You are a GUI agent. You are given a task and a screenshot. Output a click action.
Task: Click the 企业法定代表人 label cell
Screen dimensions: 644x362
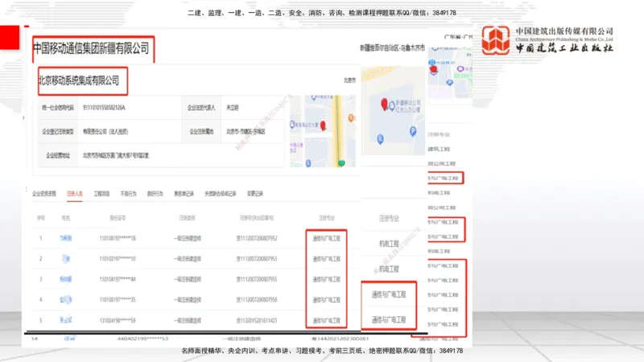(201, 108)
